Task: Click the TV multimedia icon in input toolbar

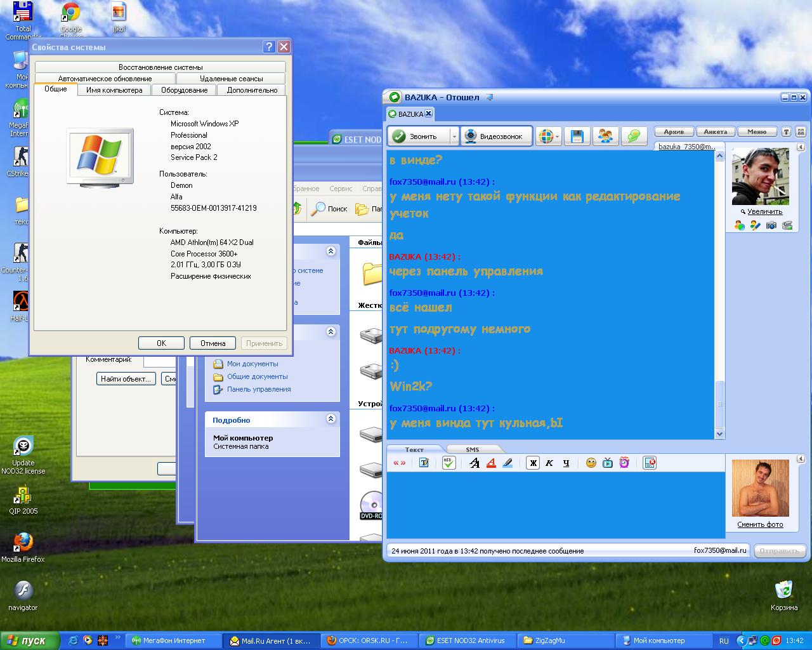Action: coord(608,463)
